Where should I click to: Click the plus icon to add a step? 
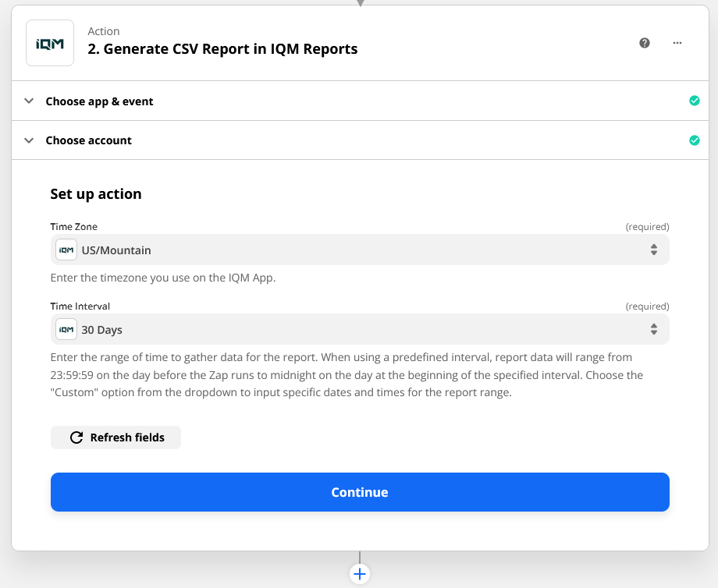(x=359, y=574)
